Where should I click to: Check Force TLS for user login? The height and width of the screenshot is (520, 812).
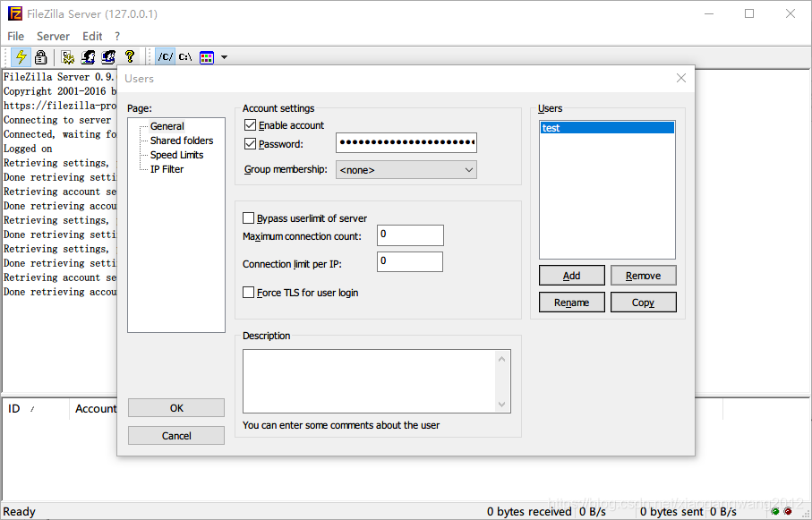tap(249, 292)
